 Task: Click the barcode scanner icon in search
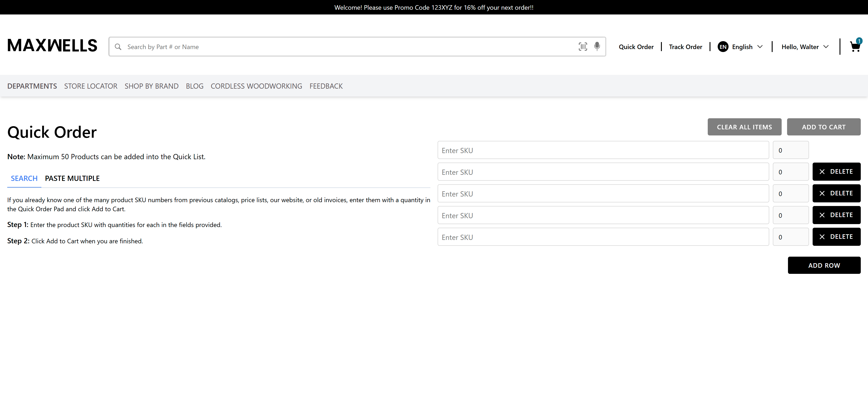point(583,47)
